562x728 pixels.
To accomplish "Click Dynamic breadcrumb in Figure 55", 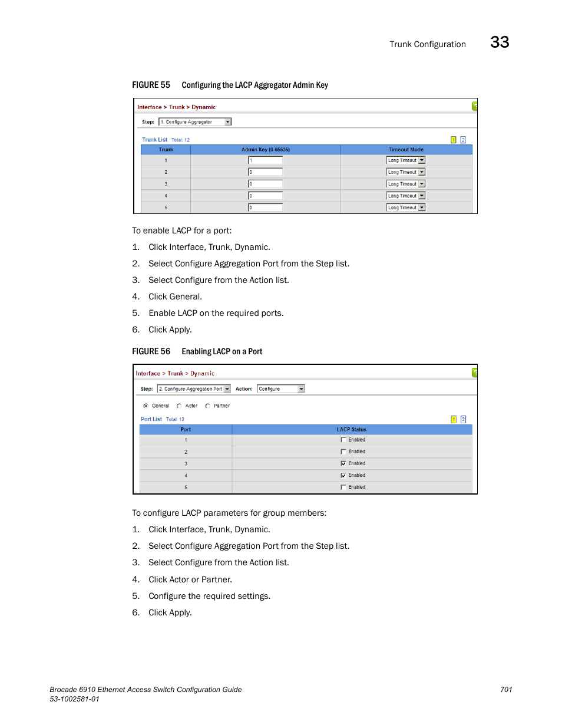I will [x=204, y=107].
